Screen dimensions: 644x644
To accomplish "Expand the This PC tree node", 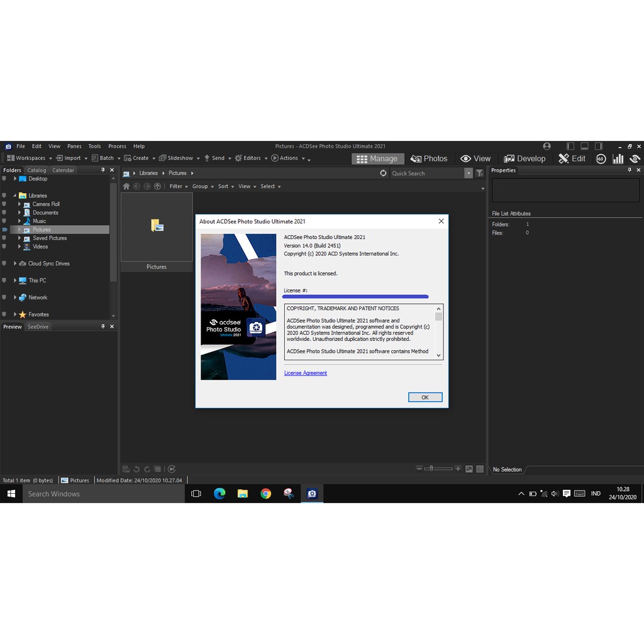I will click(15, 280).
